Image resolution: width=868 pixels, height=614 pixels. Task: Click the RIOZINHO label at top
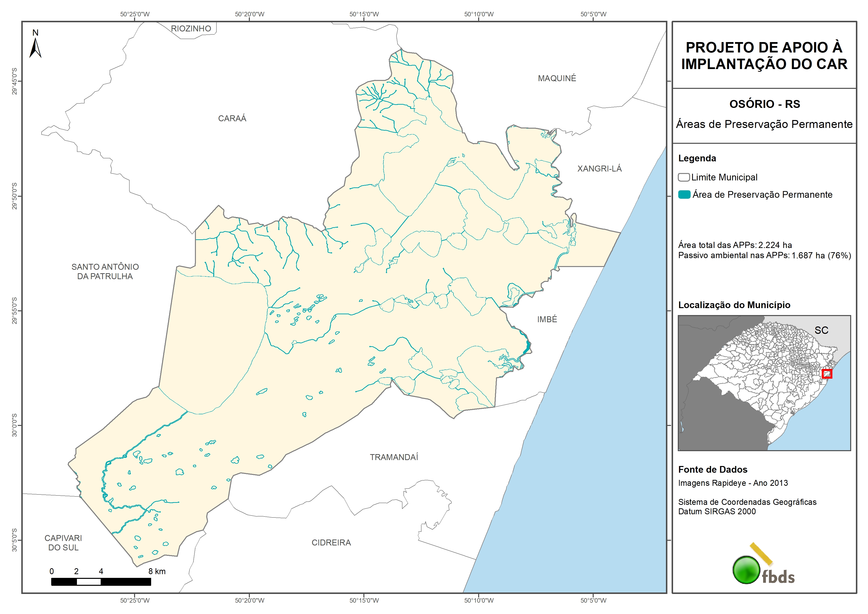pyautogui.click(x=191, y=29)
